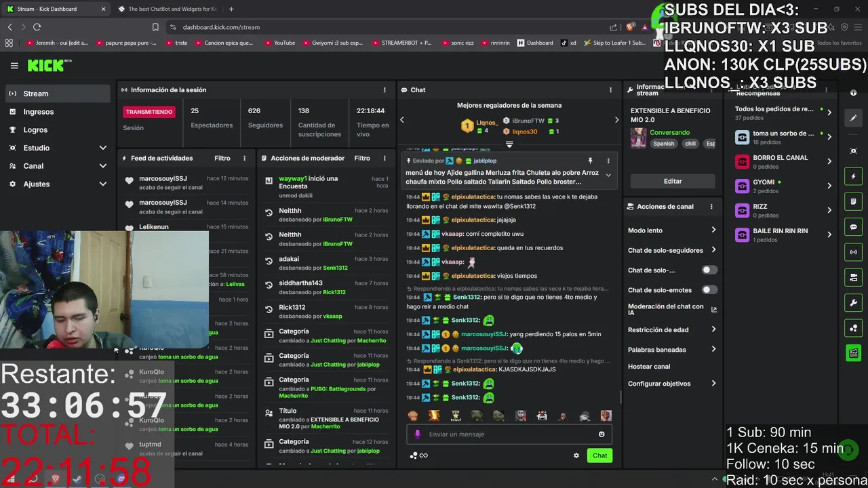Toggle the chat bubble widget icon in right toolbar
Image resolution: width=868 pixels, height=488 pixels.
pyautogui.click(x=854, y=227)
